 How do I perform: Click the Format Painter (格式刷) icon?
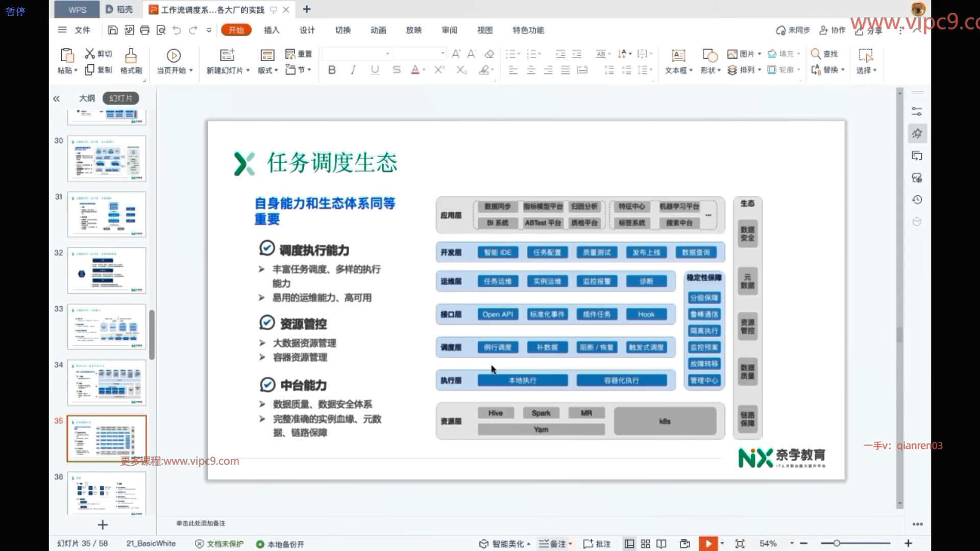click(131, 55)
